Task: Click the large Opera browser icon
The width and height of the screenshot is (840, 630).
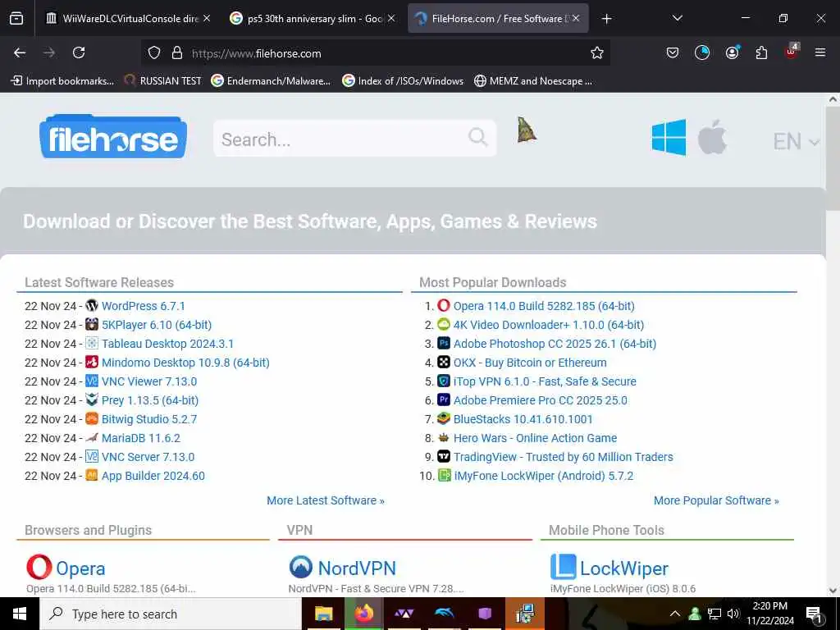Action: [x=39, y=567]
